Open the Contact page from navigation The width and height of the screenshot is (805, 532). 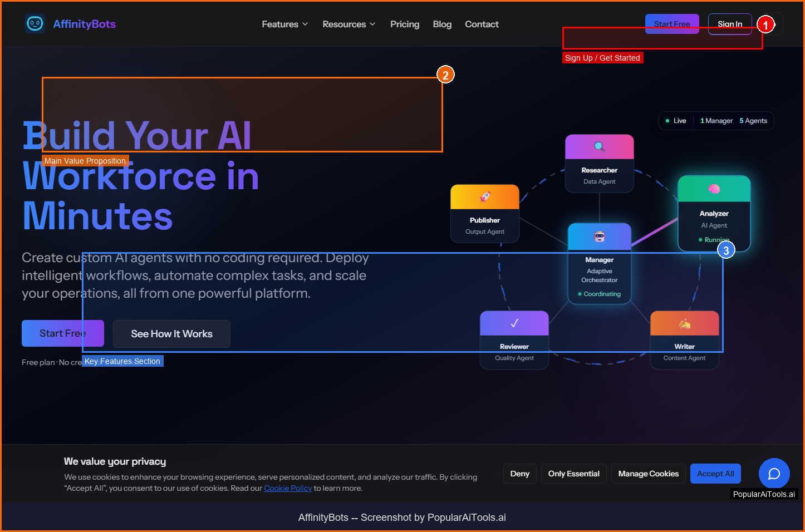point(482,24)
